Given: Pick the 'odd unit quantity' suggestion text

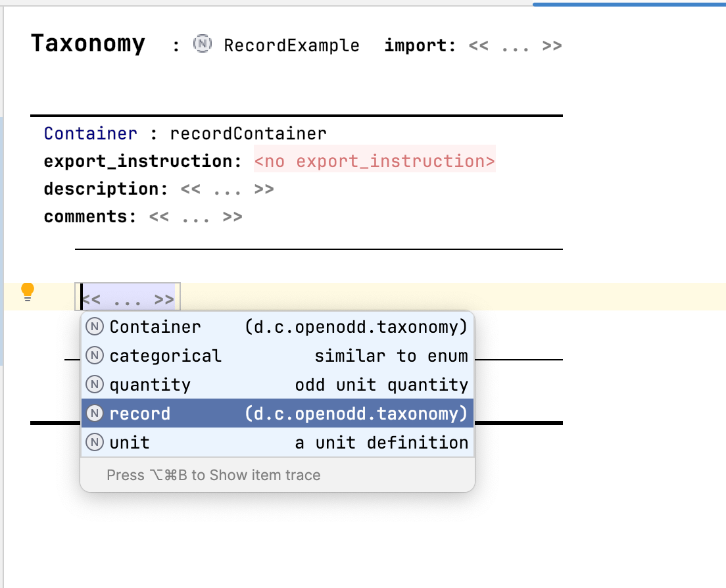Looking at the screenshot, I should pos(381,385).
